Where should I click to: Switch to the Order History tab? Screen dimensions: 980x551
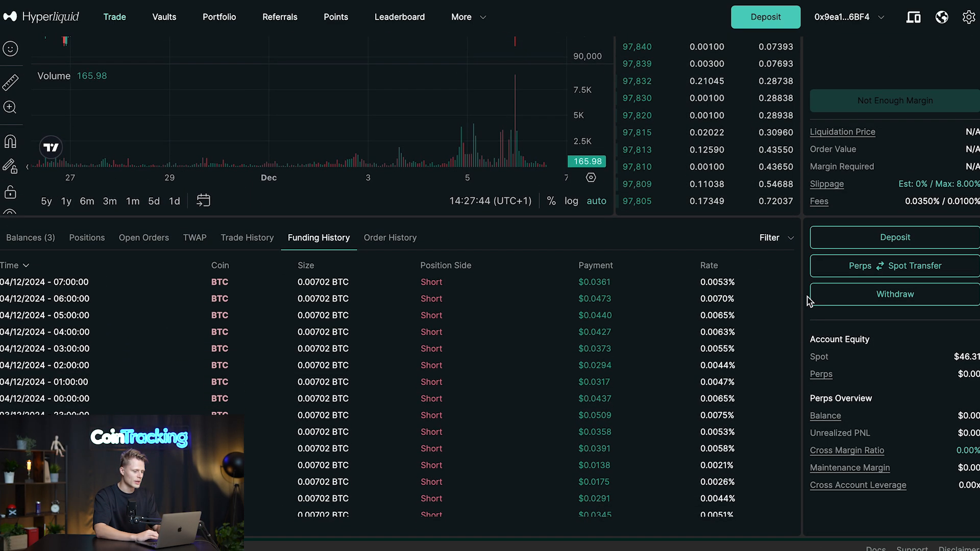pyautogui.click(x=390, y=238)
